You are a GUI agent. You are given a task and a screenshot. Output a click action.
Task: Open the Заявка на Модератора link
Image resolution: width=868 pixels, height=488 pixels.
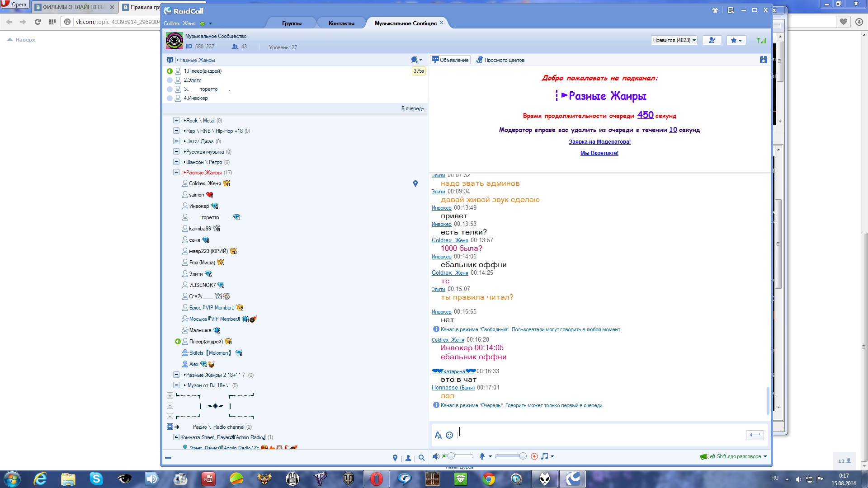coord(599,141)
